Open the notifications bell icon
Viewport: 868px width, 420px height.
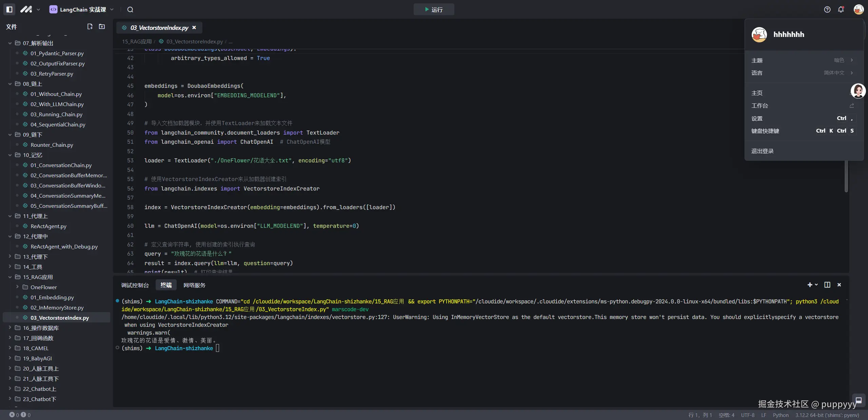tap(841, 9)
